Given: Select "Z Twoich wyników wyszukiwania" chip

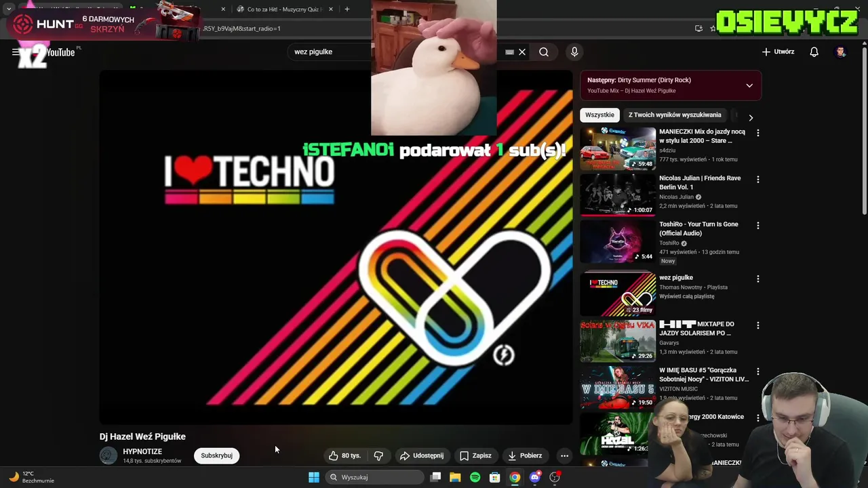Looking at the screenshot, I should [675, 115].
